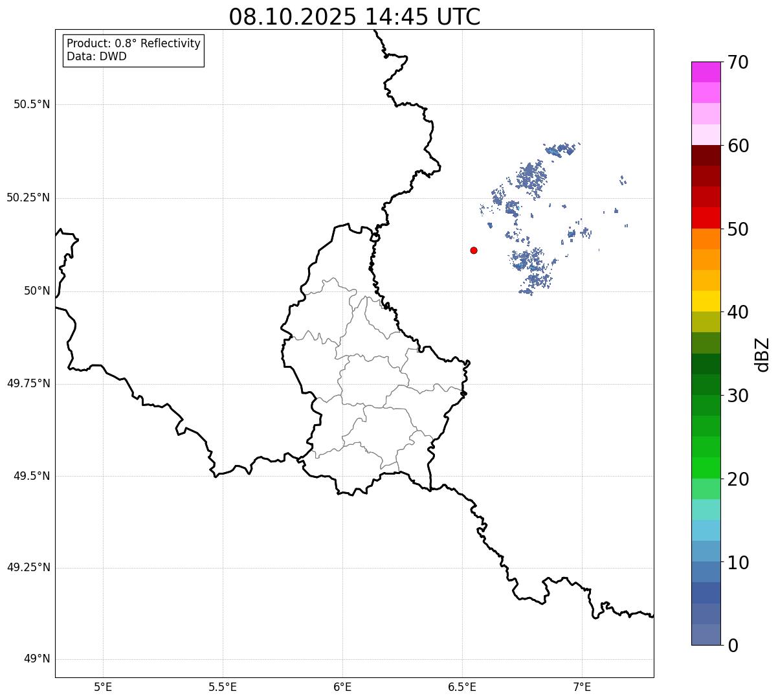This screenshot has width=778, height=700.
Task: Pick the yellow swatch just above 40 dBZ
Action: (706, 301)
